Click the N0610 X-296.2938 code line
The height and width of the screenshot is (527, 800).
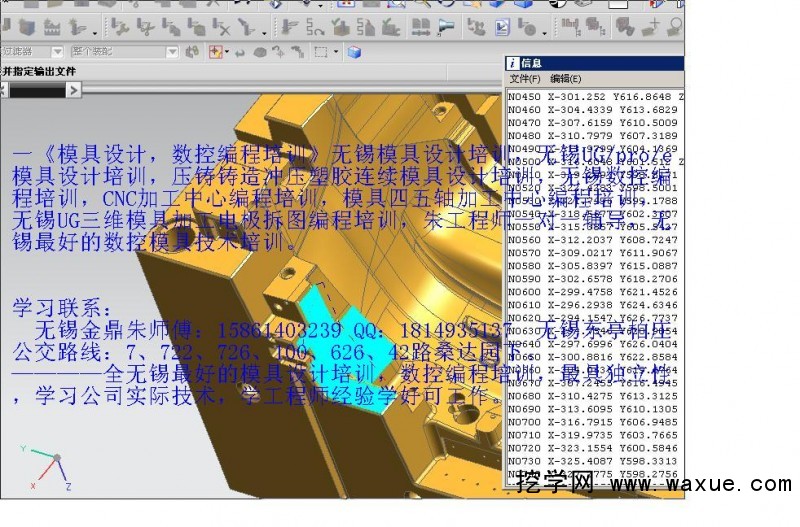click(592, 305)
